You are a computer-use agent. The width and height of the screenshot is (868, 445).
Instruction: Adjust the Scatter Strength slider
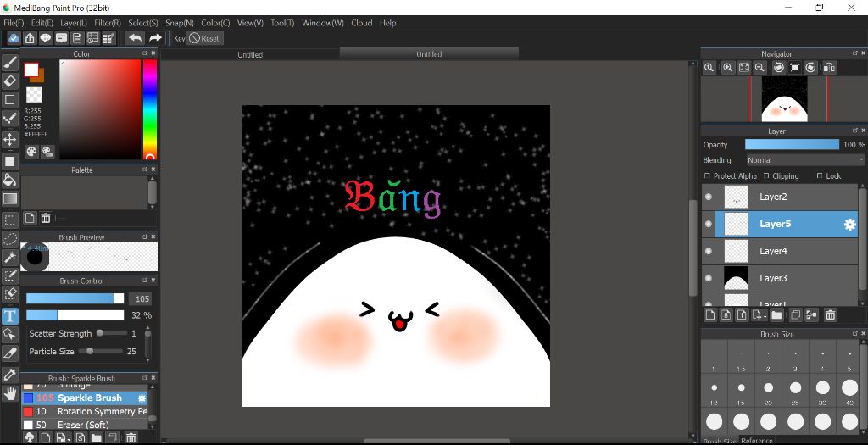click(x=112, y=333)
